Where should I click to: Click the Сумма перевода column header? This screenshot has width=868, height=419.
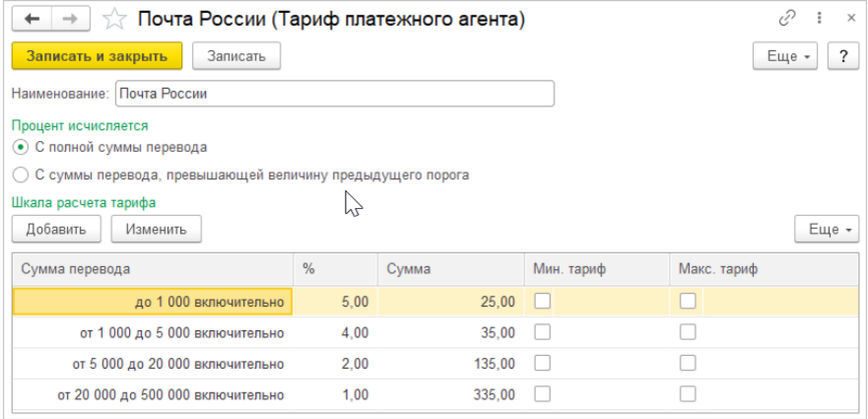[153, 269]
